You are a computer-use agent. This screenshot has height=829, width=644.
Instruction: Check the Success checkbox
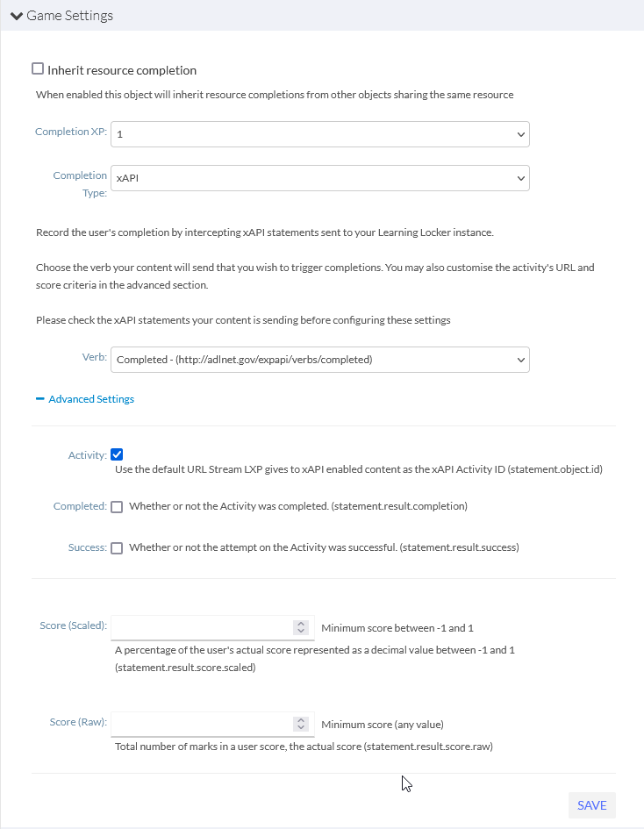117,547
